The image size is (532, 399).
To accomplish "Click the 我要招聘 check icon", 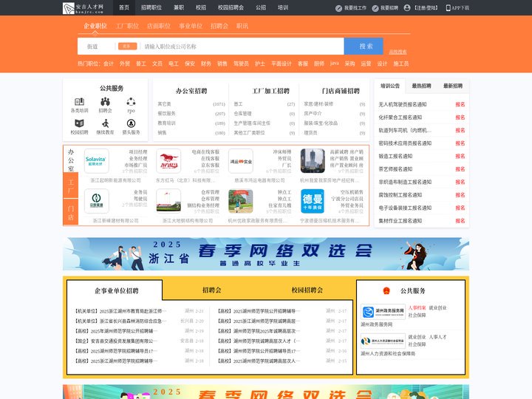I will pos(375,8).
